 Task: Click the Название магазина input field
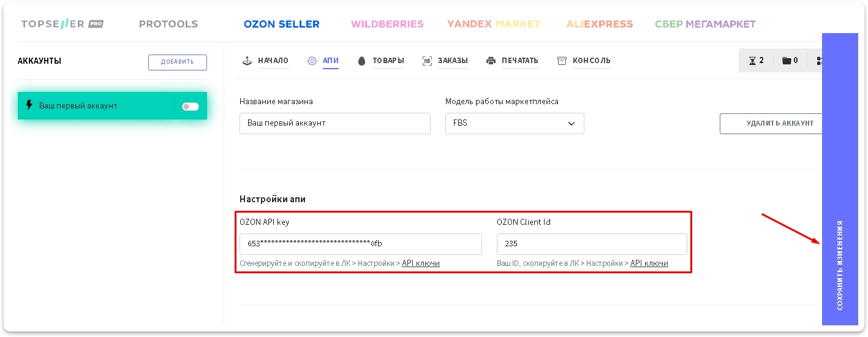pos(335,123)
